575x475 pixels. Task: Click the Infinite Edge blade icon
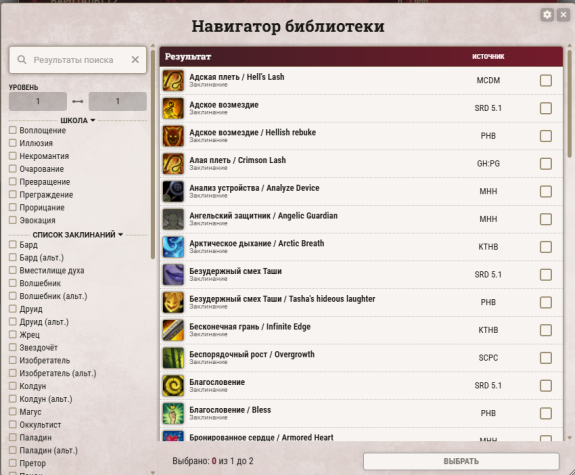coord(173,330)
